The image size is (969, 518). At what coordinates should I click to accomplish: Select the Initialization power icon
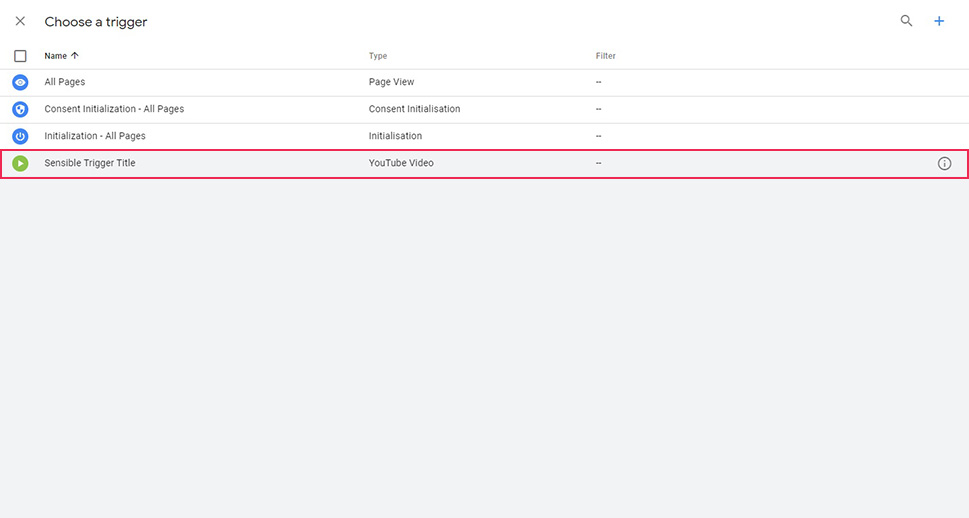click(20, 136)
